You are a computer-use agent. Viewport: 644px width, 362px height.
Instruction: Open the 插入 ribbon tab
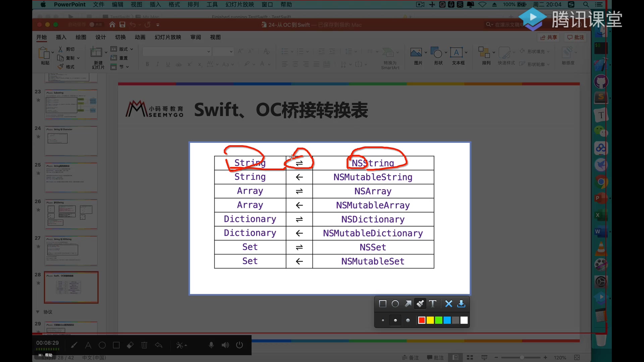pos(61,37)
